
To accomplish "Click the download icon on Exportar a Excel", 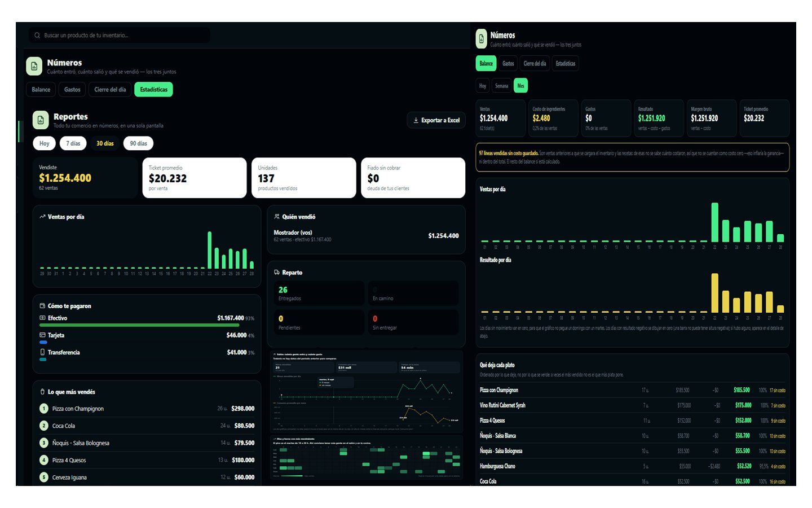I will tap(416, 120).
